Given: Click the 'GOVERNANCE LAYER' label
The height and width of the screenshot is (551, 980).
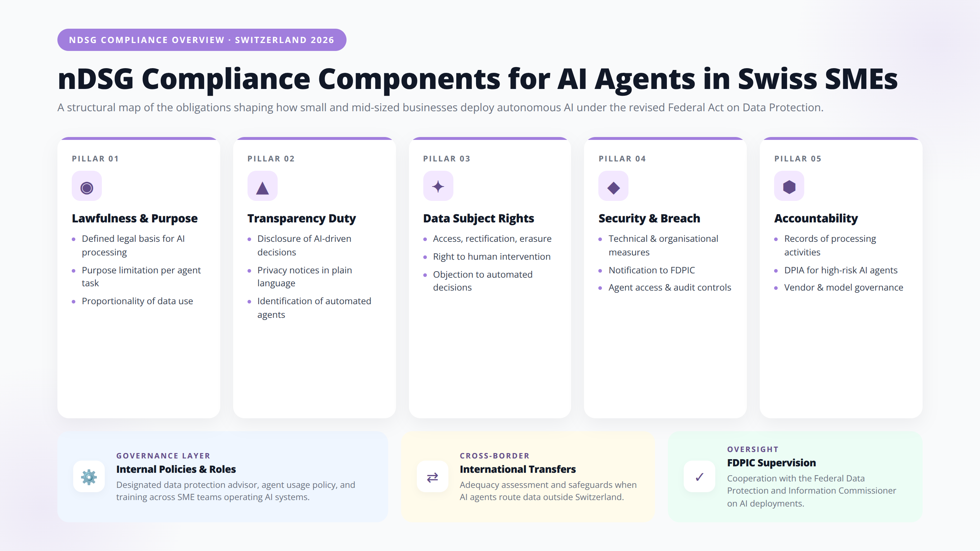Looking at the screenshot, I should point(163,456).
